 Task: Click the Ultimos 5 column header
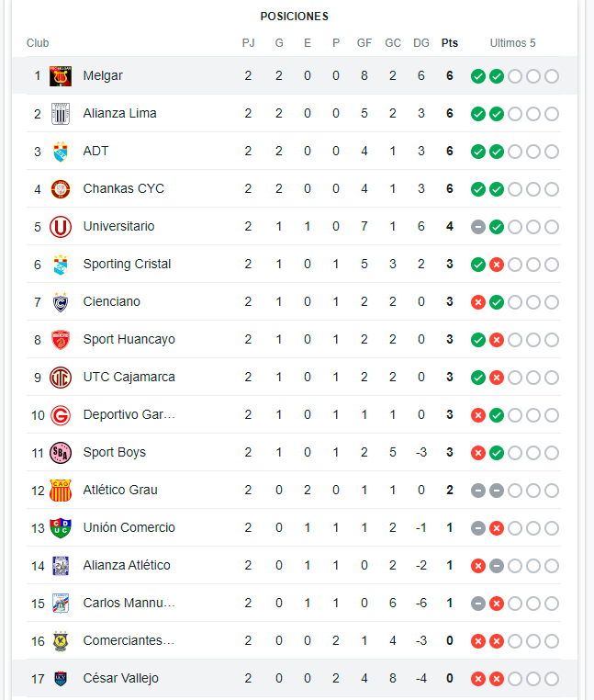click(513, 43)
